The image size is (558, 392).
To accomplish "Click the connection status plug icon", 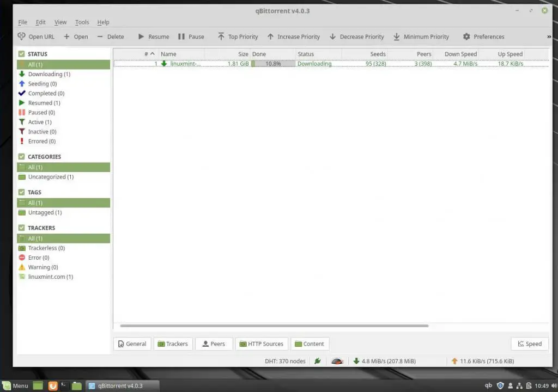I will (x=318, y=361).
